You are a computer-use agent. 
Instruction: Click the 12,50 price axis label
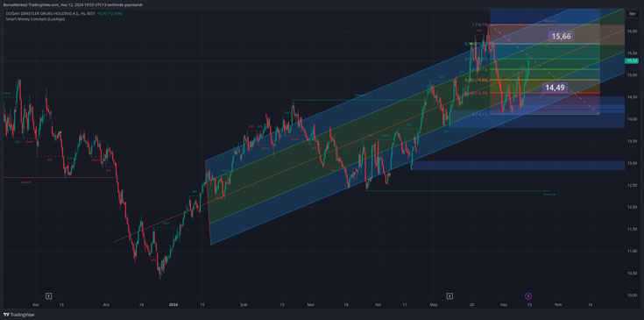[x=633, y=185]
